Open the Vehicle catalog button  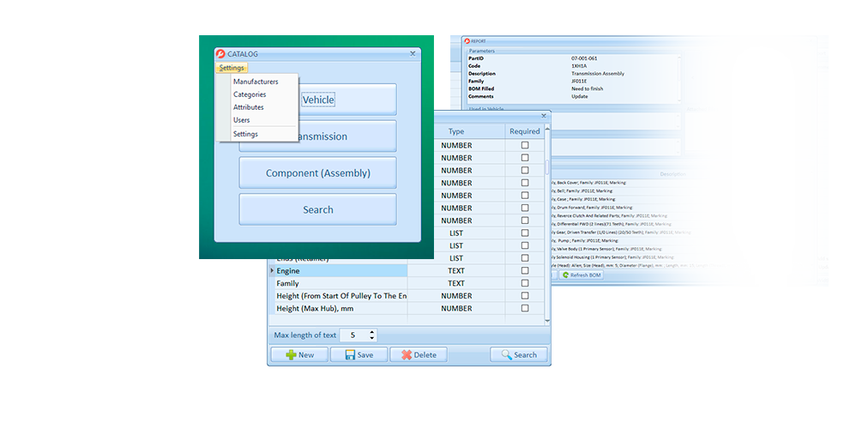(317, 100)
